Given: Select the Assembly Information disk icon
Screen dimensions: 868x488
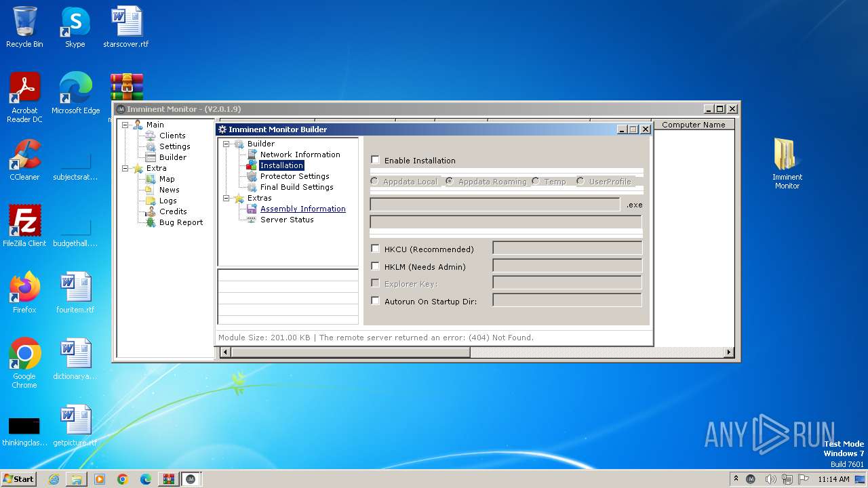Looking at the screenshot, I should pos(252,209).
